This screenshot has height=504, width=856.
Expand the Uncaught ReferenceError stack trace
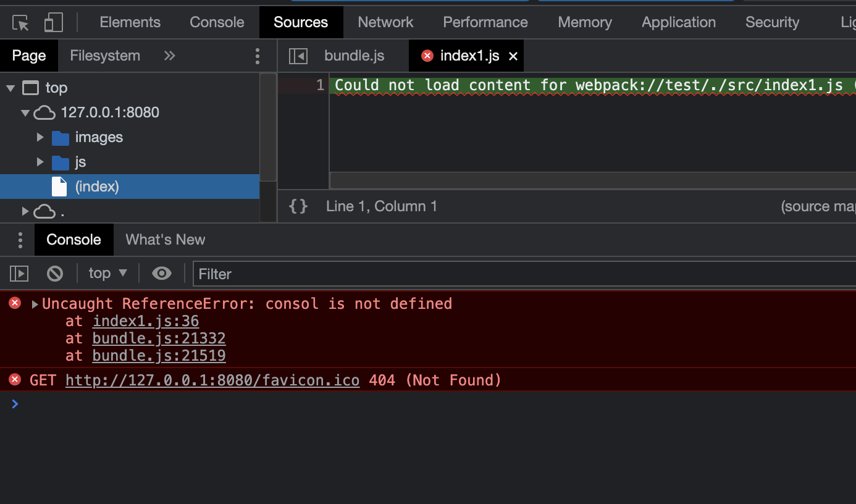click(35, 304)
